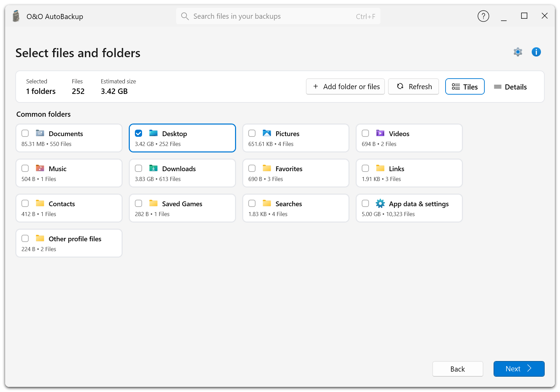Check the Pictures folder checkbox
Screen dimensions: 560x392
(x=252, y=133)
